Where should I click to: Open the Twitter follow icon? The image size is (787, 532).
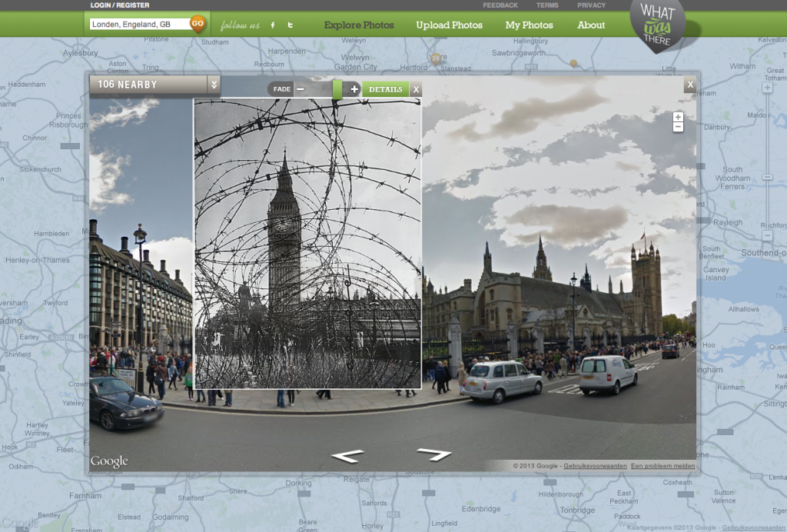coord(290,25)
